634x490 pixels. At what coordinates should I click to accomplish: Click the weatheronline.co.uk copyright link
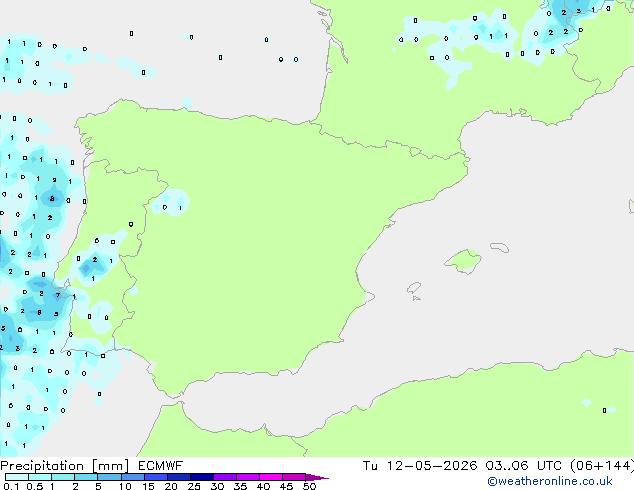[x=550, y=481]
